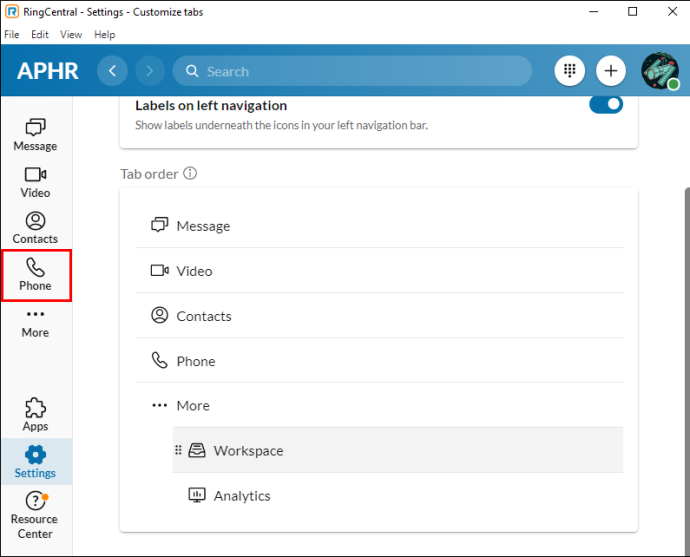
Task: Click the vertical scrollbar on the right
Action: 687,370
